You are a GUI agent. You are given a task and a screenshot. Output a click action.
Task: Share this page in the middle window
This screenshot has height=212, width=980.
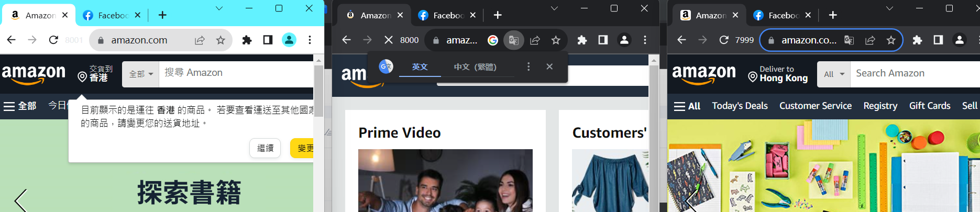[535, 40]
